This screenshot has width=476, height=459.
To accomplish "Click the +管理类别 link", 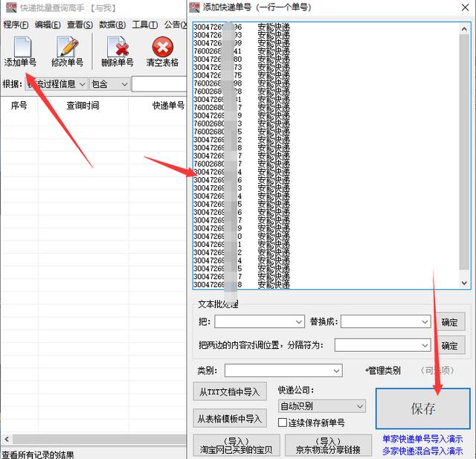I will pos(383,370).
